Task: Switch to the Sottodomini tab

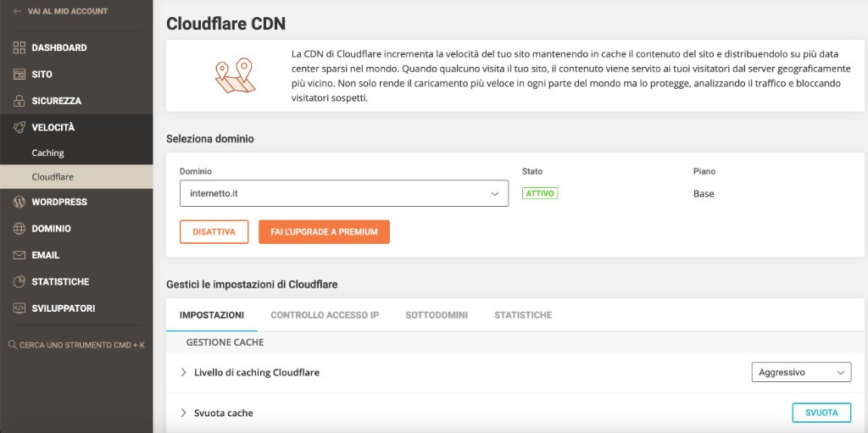Action: 437,315
